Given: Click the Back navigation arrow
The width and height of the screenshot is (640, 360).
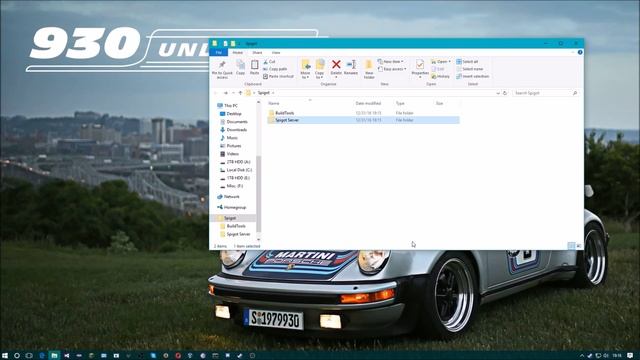Looking at the screenshot, I should 216,93.
